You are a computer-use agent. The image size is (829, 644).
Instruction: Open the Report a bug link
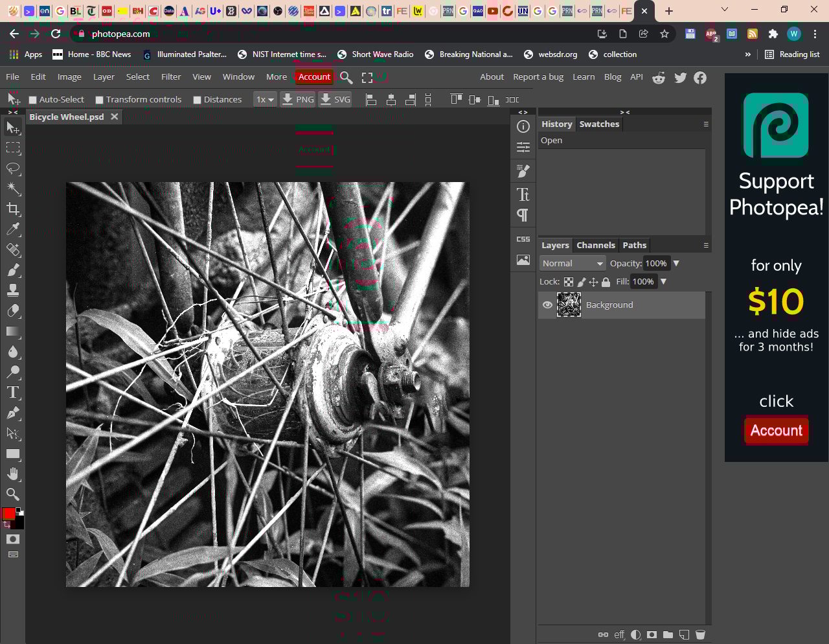pos(538,77)
